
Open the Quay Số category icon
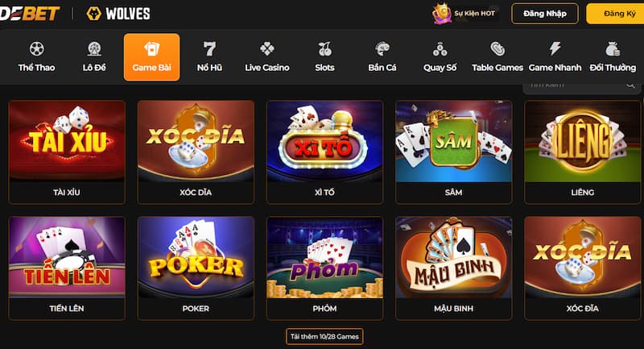pyautogui.click(x=440, y=49)
